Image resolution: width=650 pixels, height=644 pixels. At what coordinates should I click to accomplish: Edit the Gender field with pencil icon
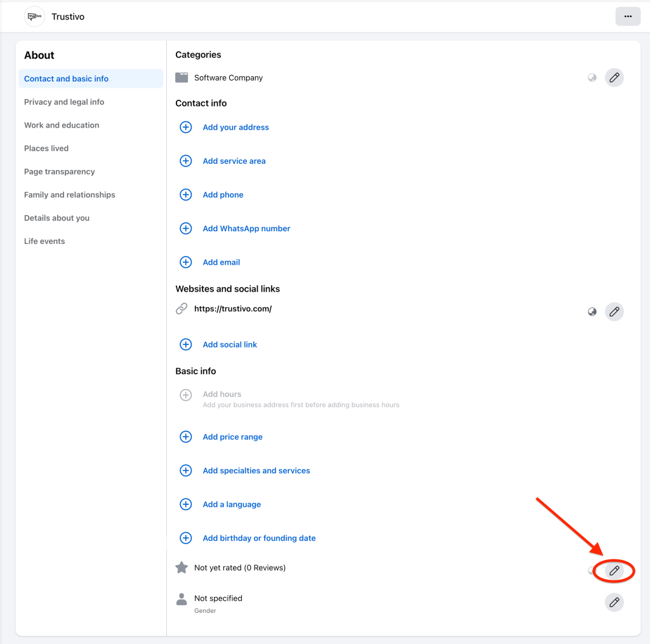[x=614, y=602]
